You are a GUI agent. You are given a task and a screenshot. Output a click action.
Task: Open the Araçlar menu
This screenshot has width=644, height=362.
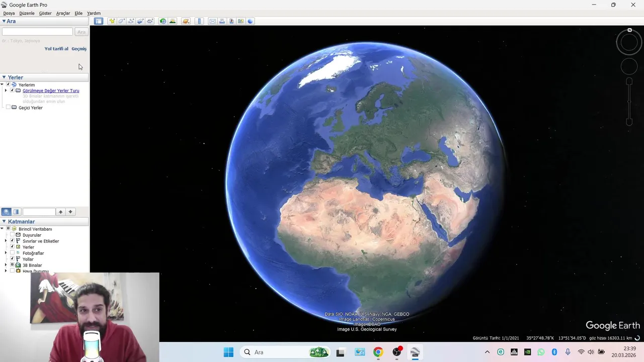click(63, 13)
